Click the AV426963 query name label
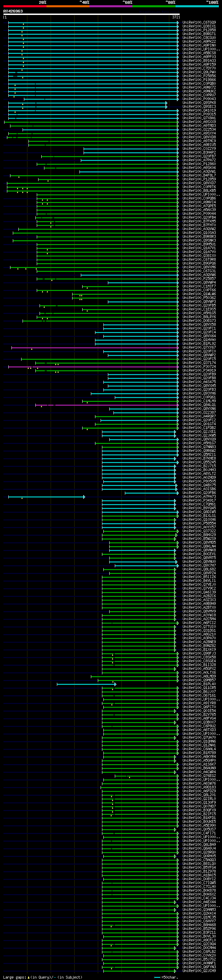Image resolution: width=222 pixels, height=980 pixels. [x=13, y=11]
